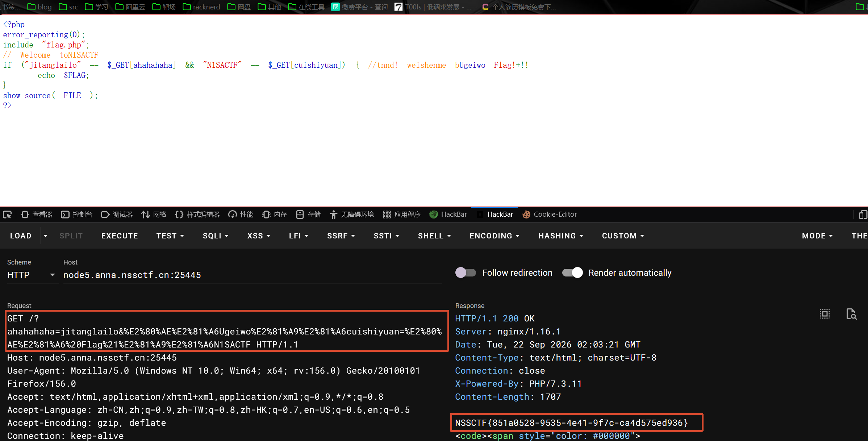Click the select-all response icon

[825, 314]
